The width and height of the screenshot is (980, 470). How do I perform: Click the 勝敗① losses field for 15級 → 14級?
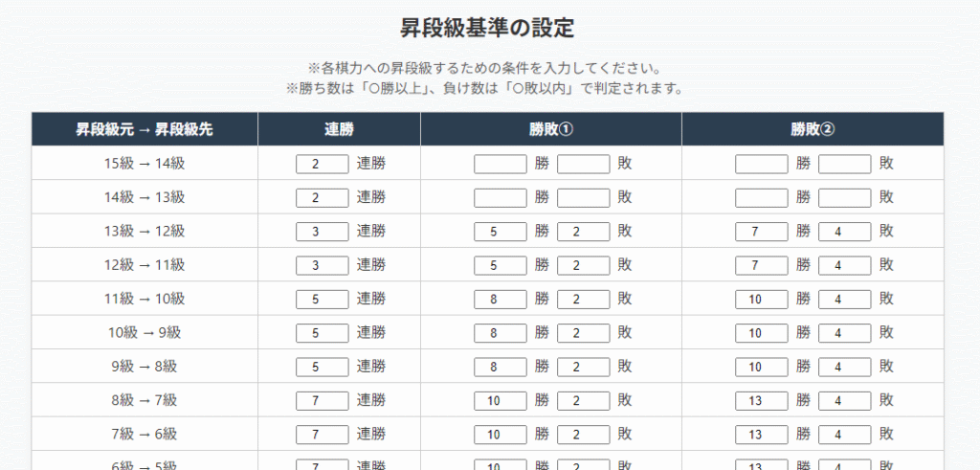pos(583,164)
